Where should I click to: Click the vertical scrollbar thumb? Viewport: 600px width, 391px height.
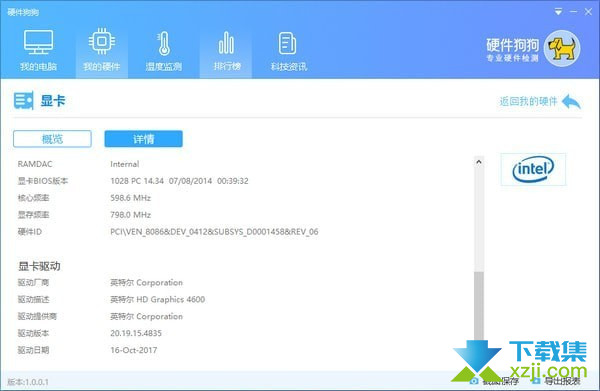[479, 306]
